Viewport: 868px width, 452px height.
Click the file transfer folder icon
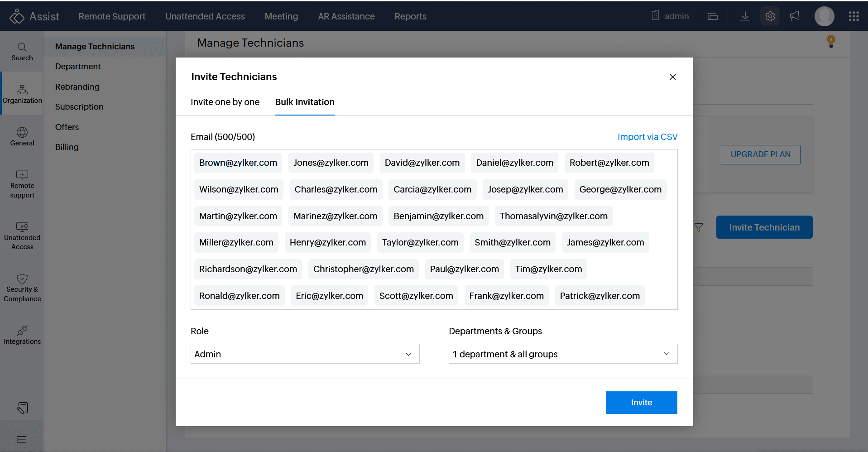713,17
